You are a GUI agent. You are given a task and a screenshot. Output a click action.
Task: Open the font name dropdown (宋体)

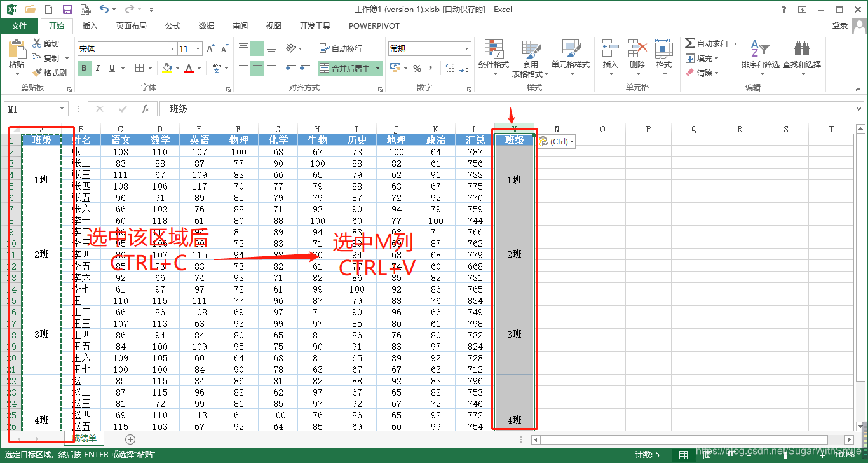172,48
